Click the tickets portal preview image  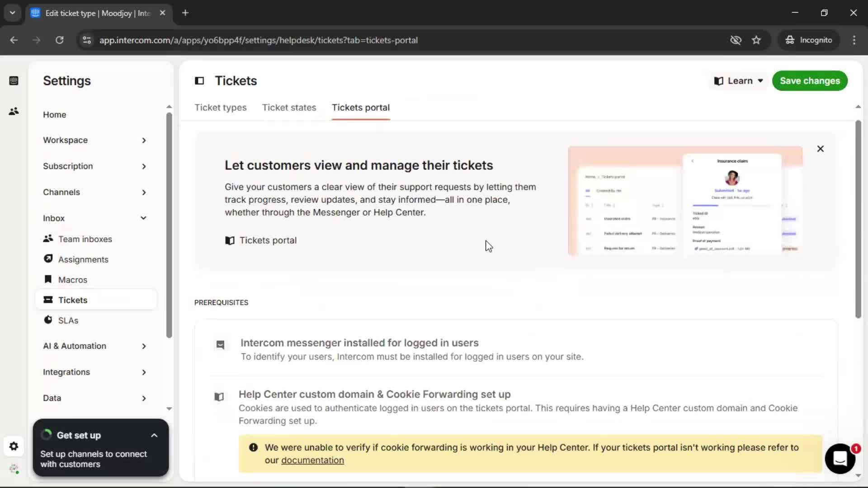[685, 201]
